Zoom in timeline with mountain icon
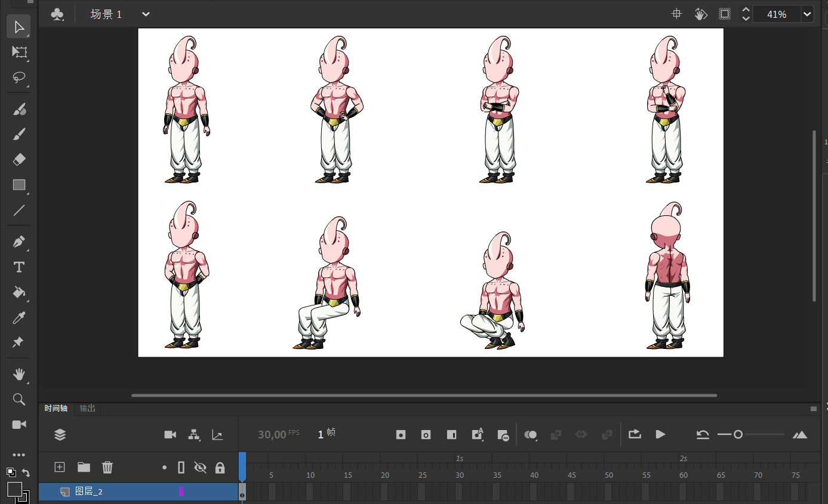828x504 pixels. (x=800, y=435)
